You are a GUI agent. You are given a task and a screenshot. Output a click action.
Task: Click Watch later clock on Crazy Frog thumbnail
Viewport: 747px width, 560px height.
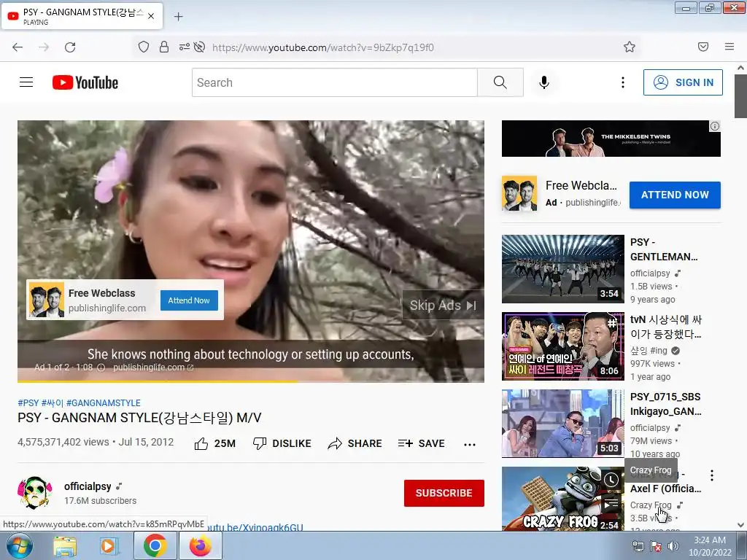[611, 480]
